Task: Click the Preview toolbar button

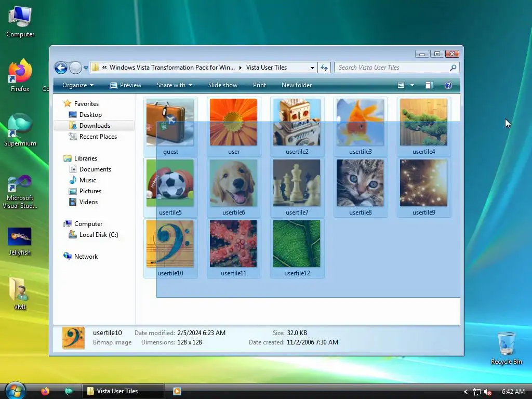Action: tap(126, 85)
